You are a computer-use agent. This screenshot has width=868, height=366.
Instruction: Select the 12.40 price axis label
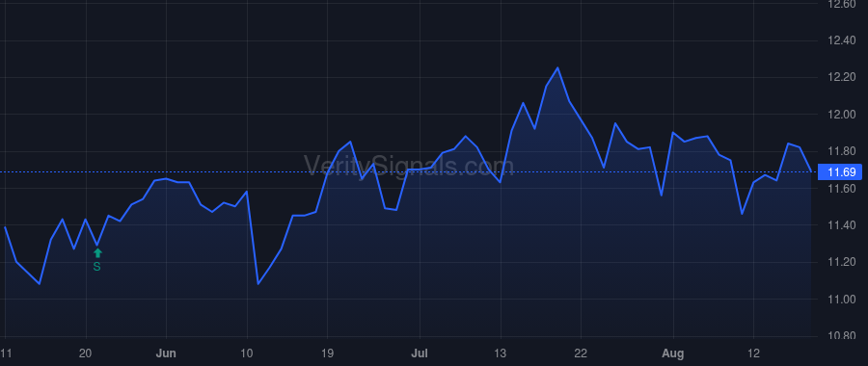[841, 40]
